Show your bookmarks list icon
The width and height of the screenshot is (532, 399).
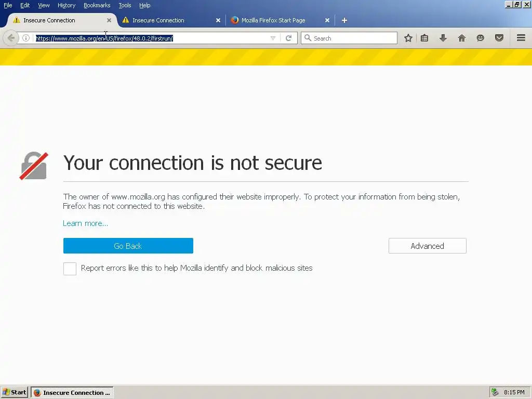424,38
